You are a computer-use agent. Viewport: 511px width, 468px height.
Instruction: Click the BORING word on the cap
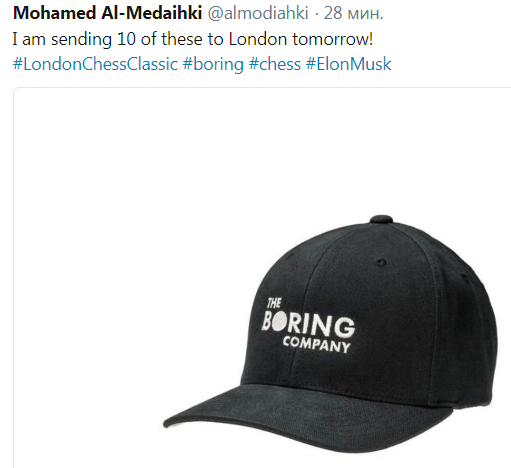pyautogui.click(x=308, y=325)
